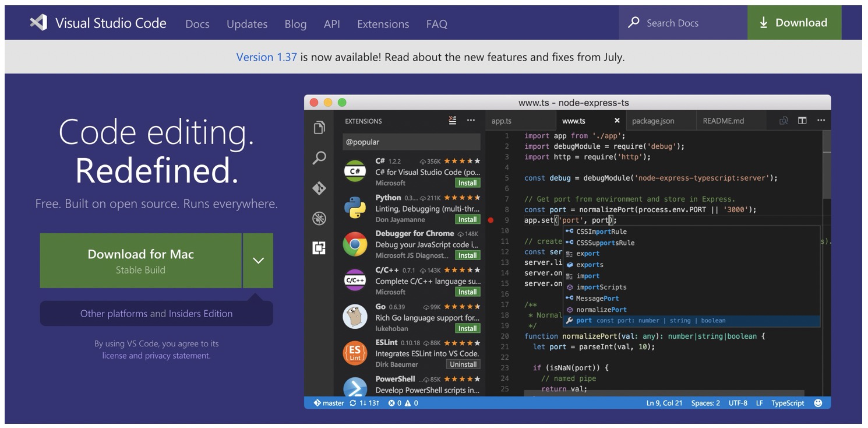Open Extensions in top navigation
The width and height of the screenshot is (868, 428).
pos(383,24)
